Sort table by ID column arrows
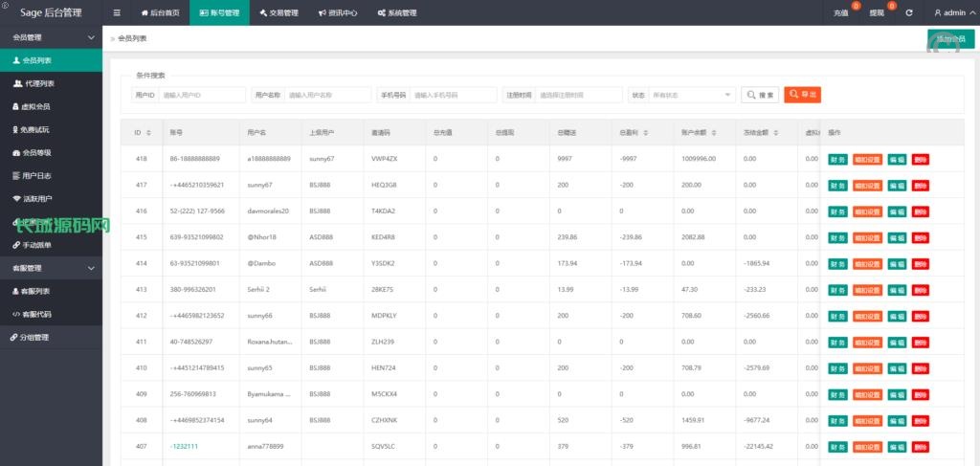The height and width of the screenshot is (466, 980). (149, 132)
